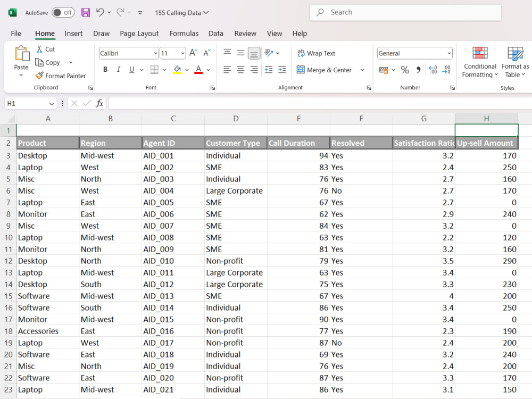Screen dimensions: 532x399
Task: Switch to the Review tab
Action: pyautogui.click(x=245, y=33)
